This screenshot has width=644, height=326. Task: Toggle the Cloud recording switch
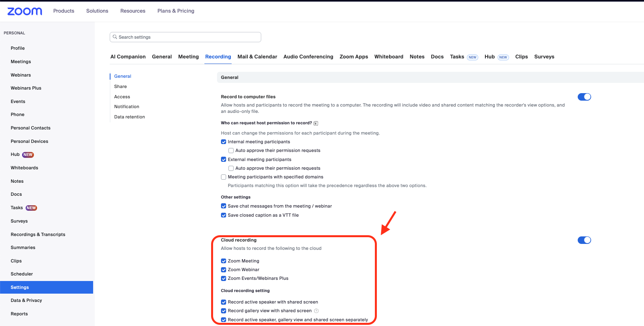coord(584,240)
